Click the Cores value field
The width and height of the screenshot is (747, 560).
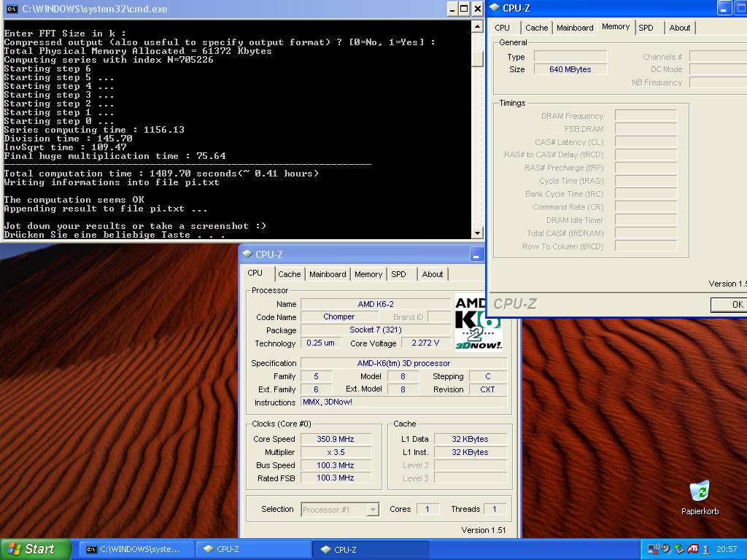point(427,509)
